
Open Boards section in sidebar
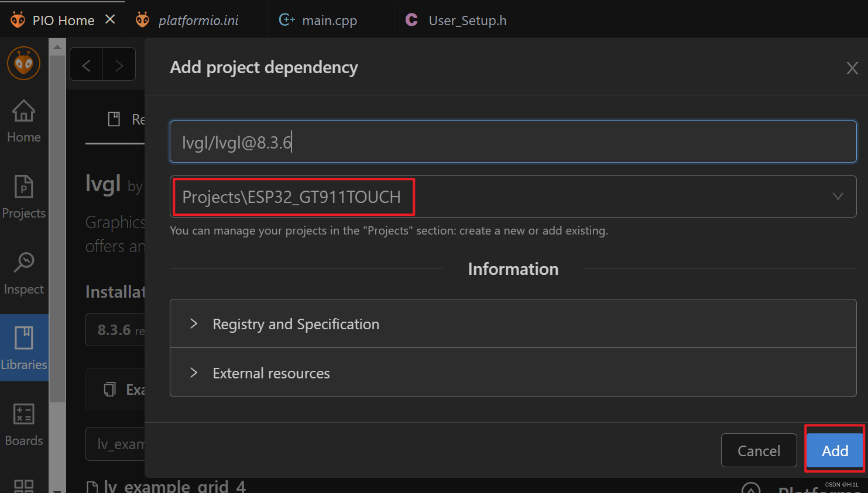pyautogui.click(x=24, y=425)
